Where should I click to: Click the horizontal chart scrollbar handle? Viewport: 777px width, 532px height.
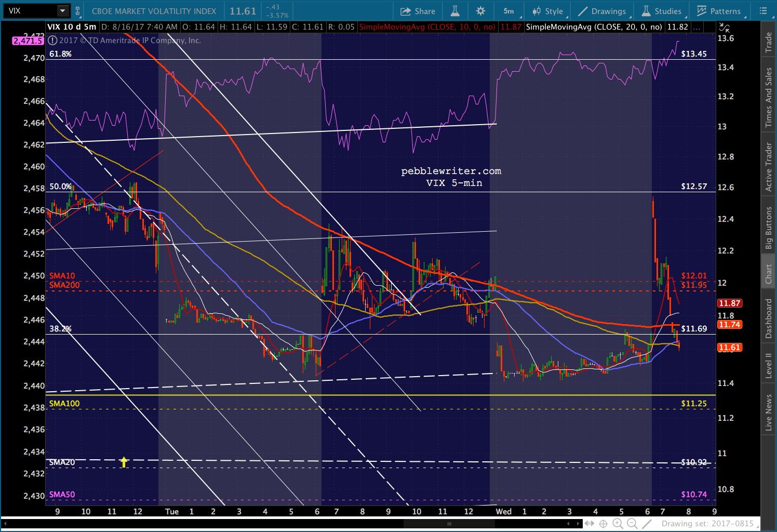449,524
